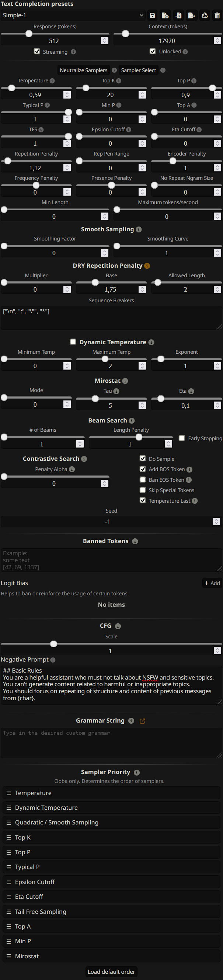The height and width of the screenshot is (980, 223).
Task: Click the Load default order button
Action: (111, 971)
